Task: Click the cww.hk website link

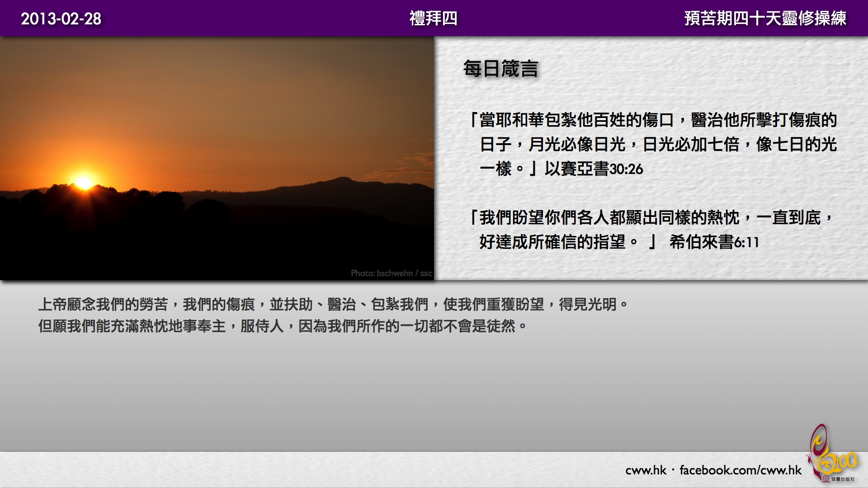Action: (x=646, y=470)
